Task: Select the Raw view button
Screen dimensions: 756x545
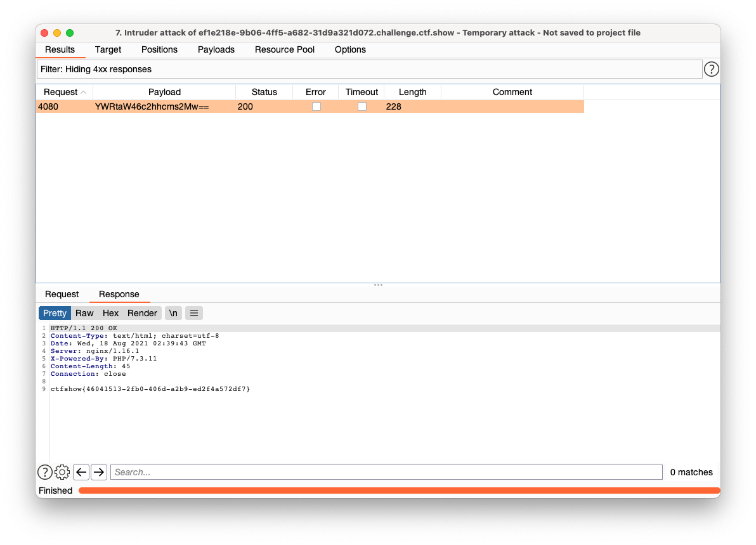Action: (84, 313)
